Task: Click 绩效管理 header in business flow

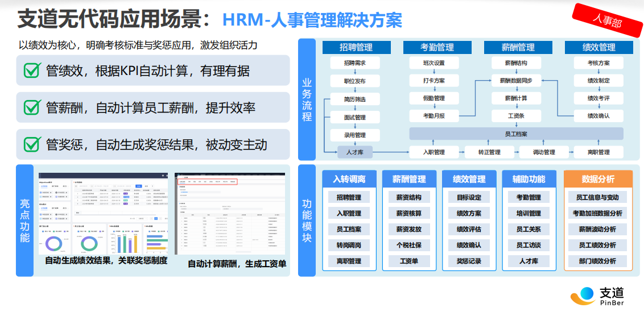Action: (x=598, y=48)
